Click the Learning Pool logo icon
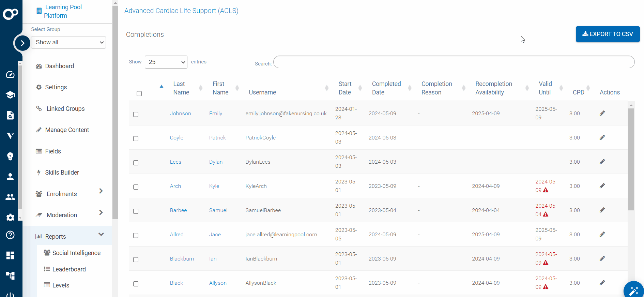This screenshot has height=297, width=644. (x=11, y=14)
